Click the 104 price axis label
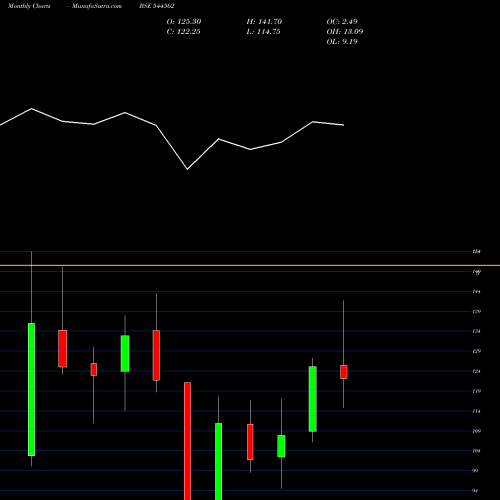Image resolution: width=500 pixels, height=500 pixels. click(476, 451)
